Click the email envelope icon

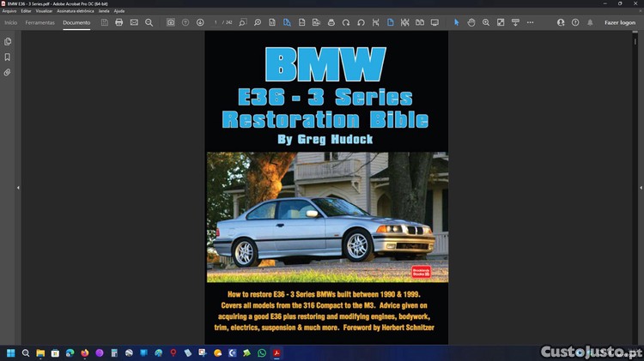point(134,22)
